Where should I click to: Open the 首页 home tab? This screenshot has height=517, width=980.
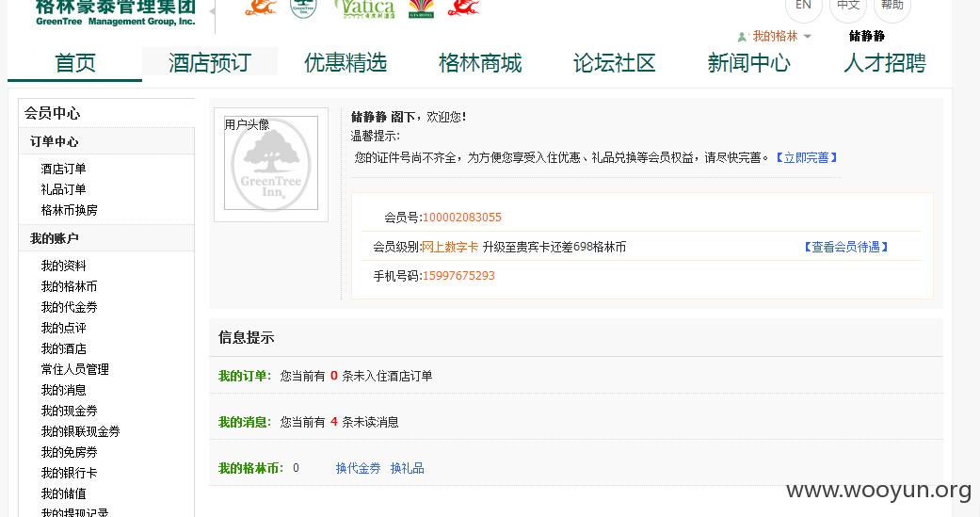75,63
